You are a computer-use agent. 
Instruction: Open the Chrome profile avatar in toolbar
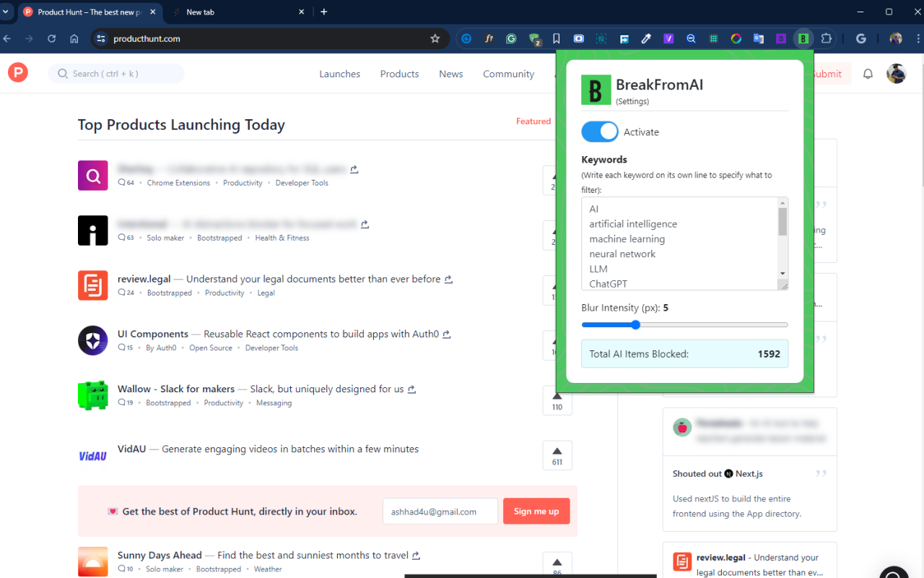coord(896,39)
